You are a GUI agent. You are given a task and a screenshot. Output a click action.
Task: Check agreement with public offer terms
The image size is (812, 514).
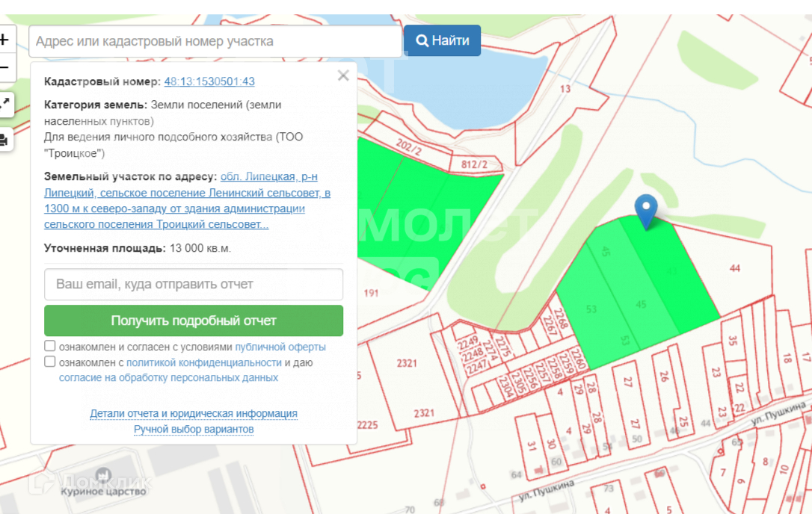pos(49,346)
